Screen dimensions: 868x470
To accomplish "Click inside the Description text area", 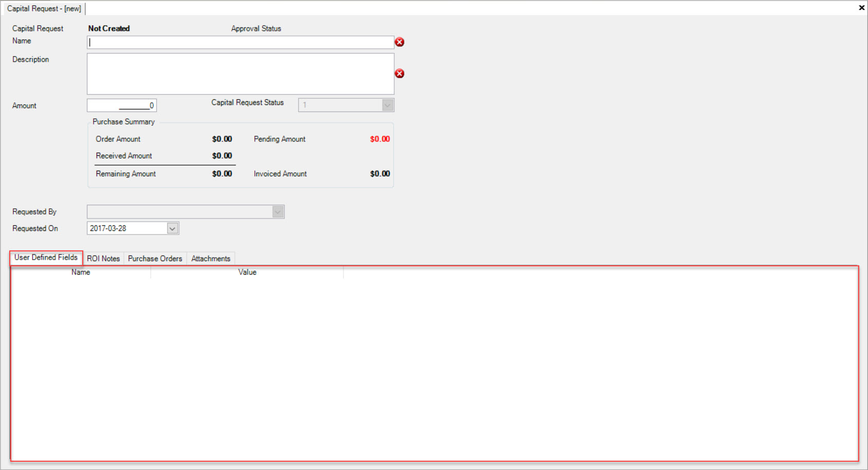I will point(241,74).
